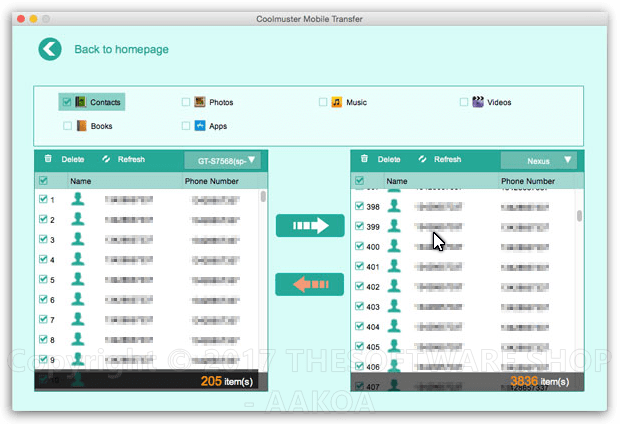The height and width of the screenshot is (424, 620).
Task: Click the left contacts list scrollbar thumb
Action: pyautogui.click(x=263, y=197)
